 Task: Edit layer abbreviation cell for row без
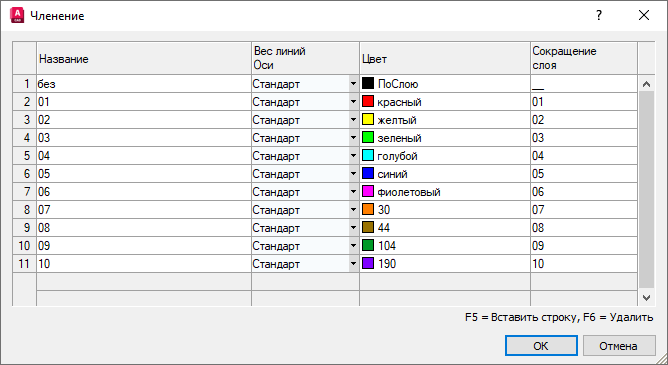(x=584, y=84)
